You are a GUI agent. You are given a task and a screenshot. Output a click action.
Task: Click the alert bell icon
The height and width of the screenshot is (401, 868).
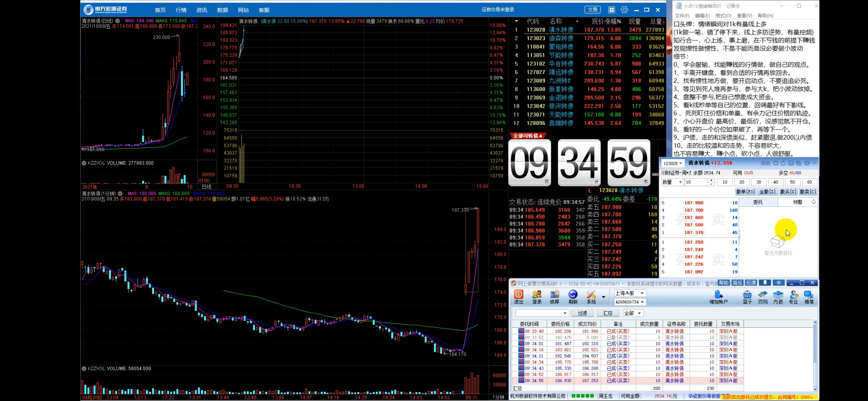pos(813,202)
